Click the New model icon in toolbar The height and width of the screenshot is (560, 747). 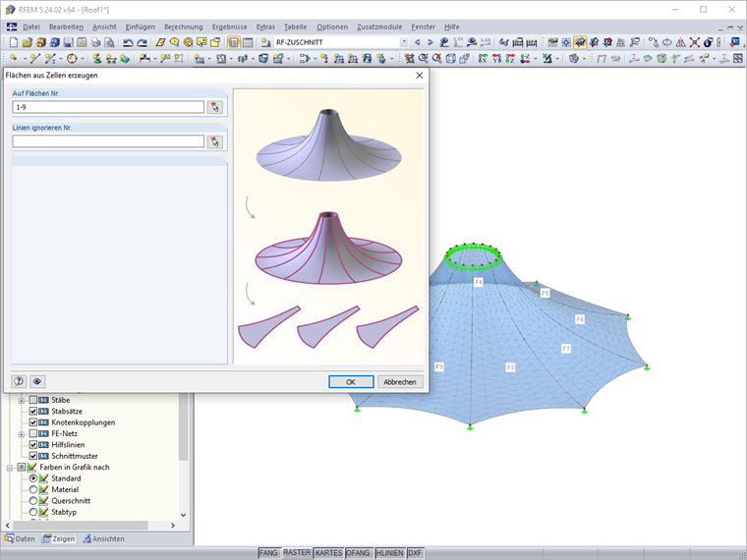pyautogui.click(x=14, y=42)
